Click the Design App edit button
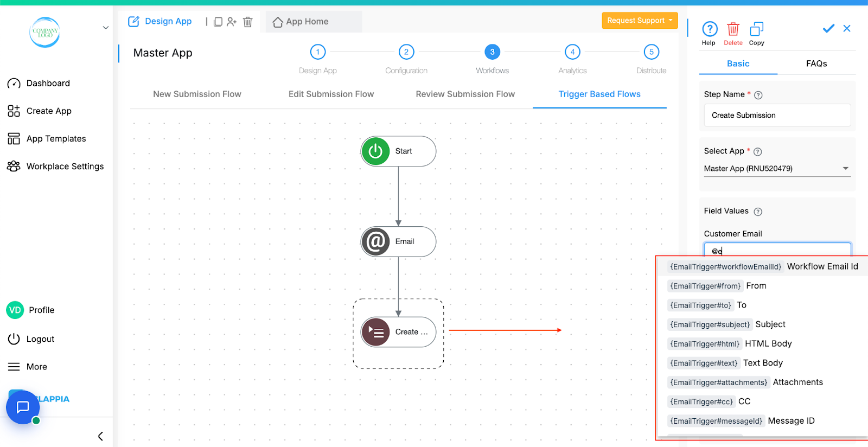This screenshot has width=868, height=447. pos(160,21)
